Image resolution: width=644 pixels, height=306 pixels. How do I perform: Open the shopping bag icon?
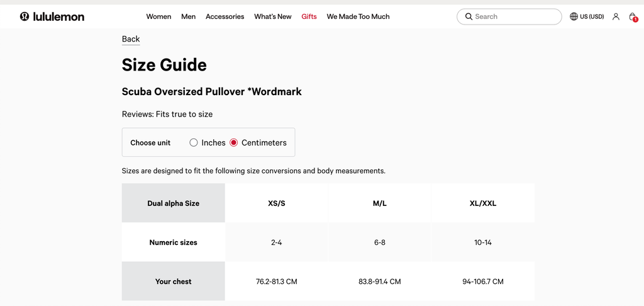coord(633,17)
